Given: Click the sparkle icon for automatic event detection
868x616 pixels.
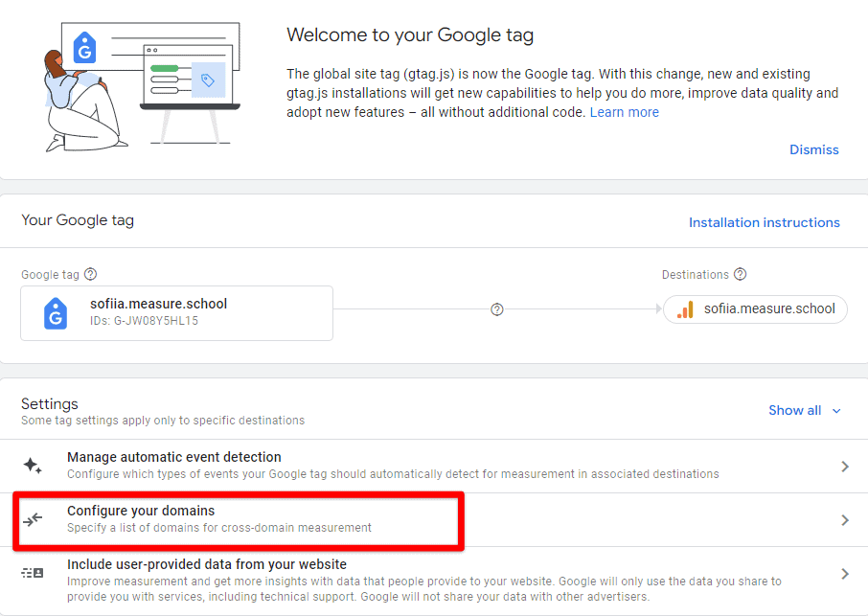Looking at the screenshot, I should click(x=32, y=466).
